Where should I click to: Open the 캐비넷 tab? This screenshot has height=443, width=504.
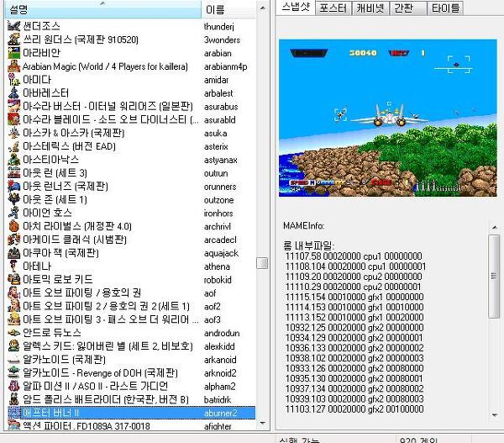(370, 8)
